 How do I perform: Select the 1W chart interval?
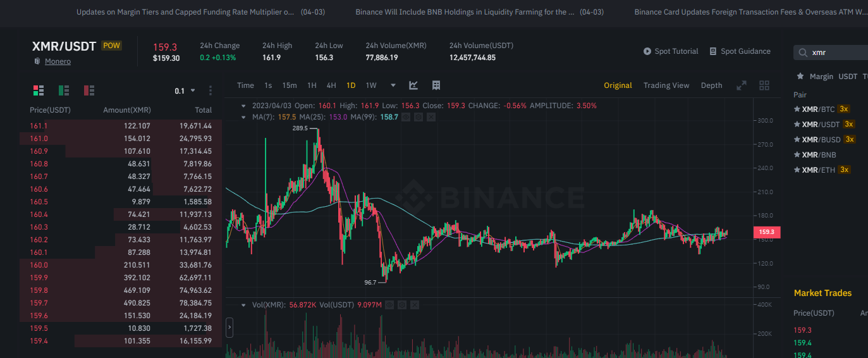pyautogui.click(x=371, y=85)
